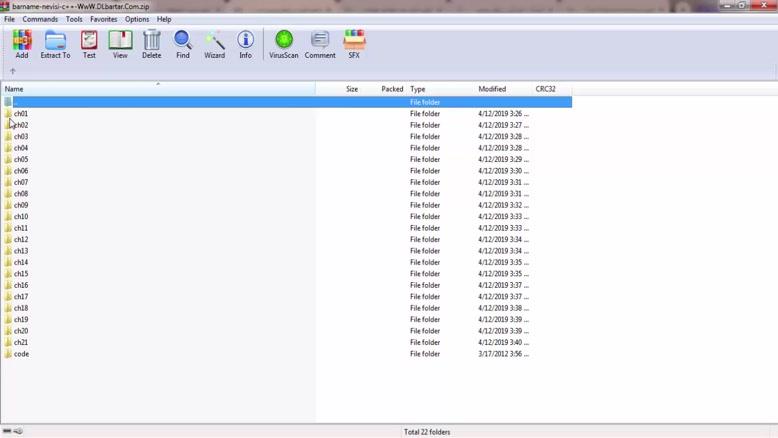
Task: Click the Extract To toolbar icon
Action: click(55, 44)
